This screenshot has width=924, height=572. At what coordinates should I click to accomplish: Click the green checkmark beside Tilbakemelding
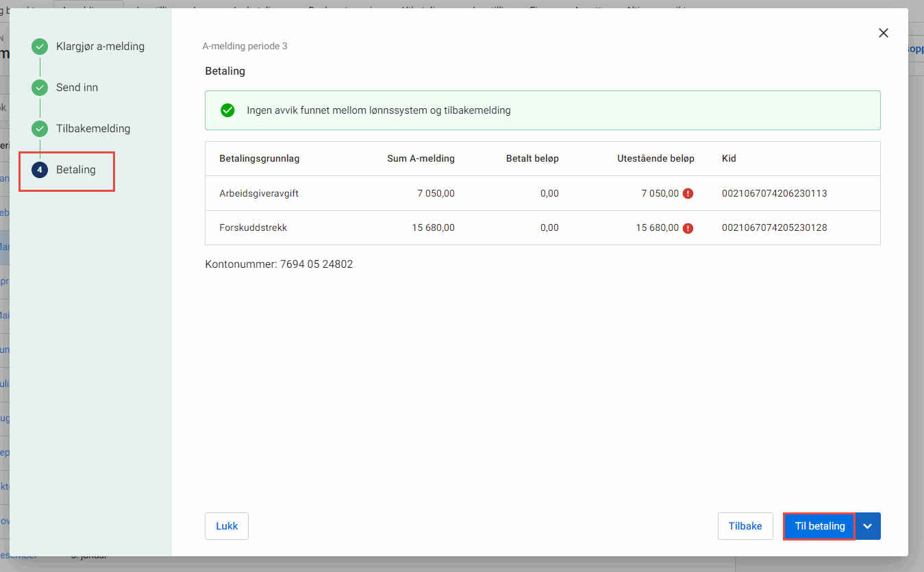(x=40, y=129)
